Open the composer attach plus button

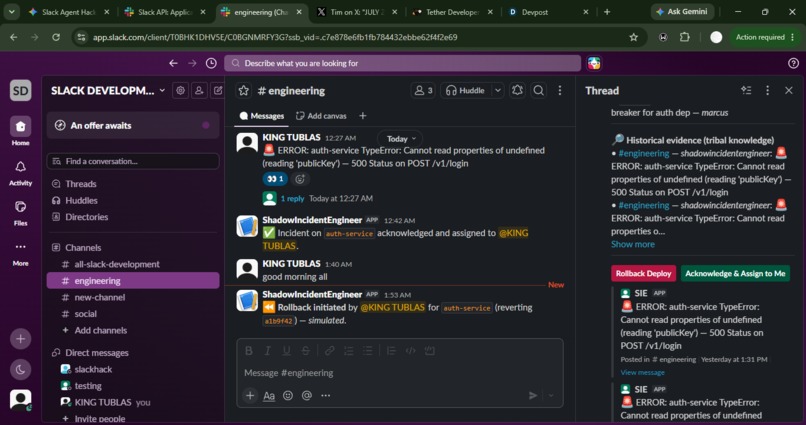pos(250,395)
